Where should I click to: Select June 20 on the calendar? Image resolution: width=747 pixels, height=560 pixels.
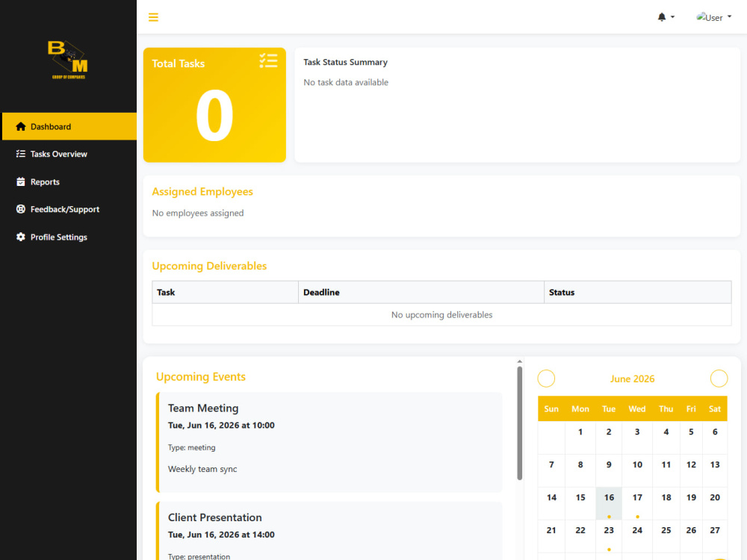point(715,503)
